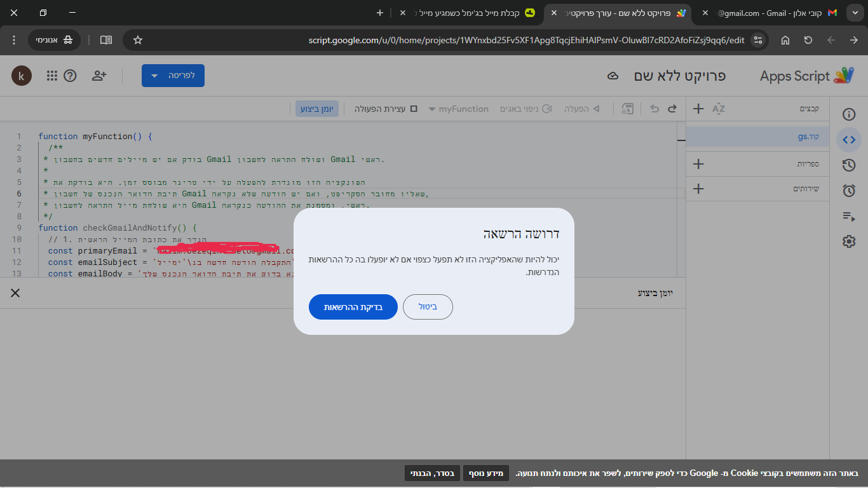868x488 pixels.
Task: Click the redo arrow in the editor toolbar
Action: (x=672, y=109)
